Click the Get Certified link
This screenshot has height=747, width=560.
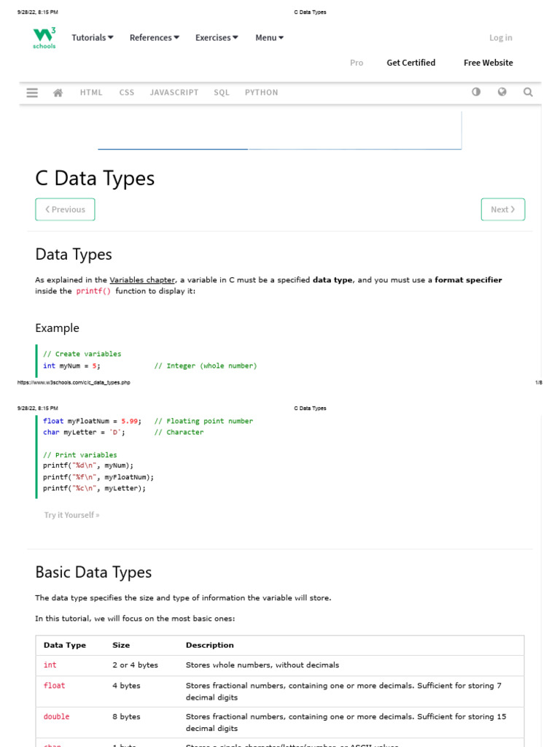411,63
